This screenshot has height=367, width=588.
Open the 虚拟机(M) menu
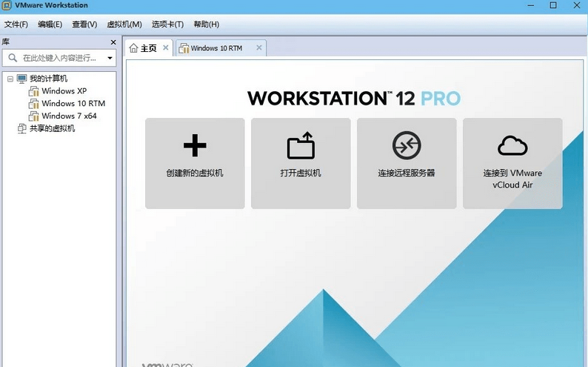click(x=124, y=24)
